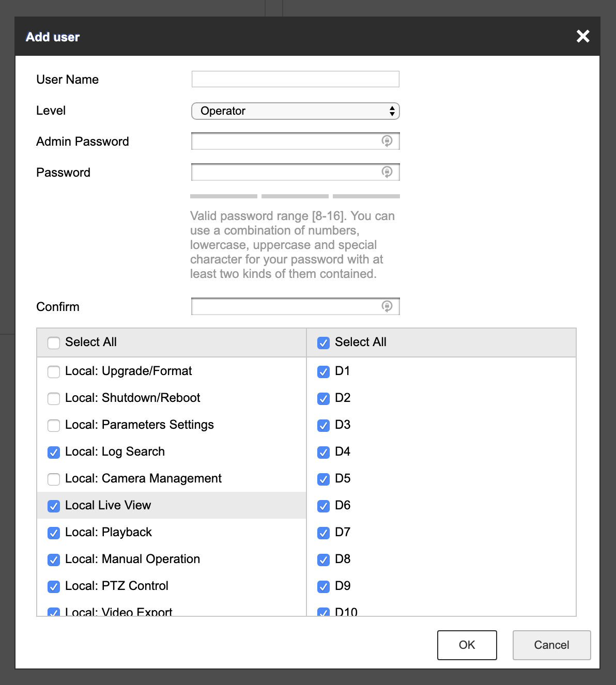Check Local: Shutdown/Reboot permission
This screenshot has height=685, width=616.
(x=54, y=399)
